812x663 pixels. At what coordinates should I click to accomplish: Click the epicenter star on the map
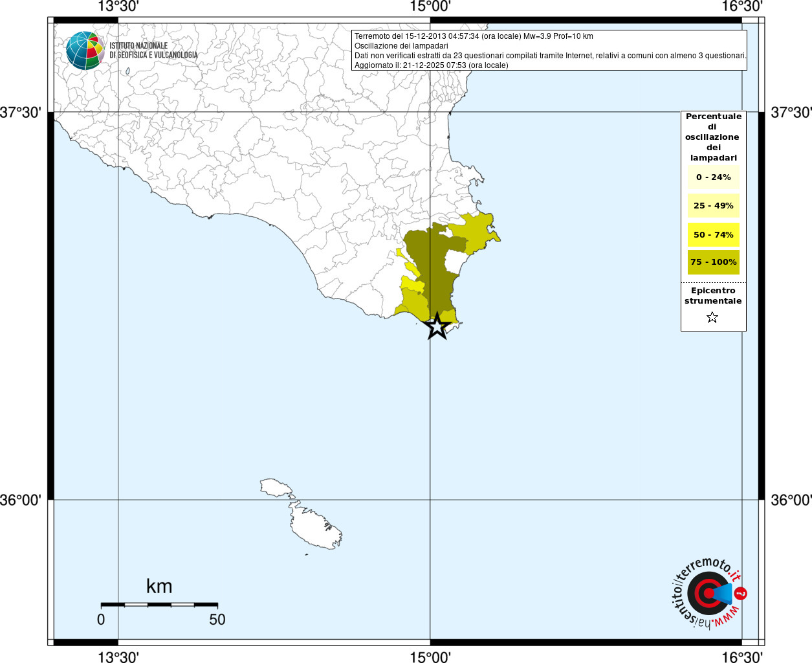pyautogui.click(x=437, y=326)
